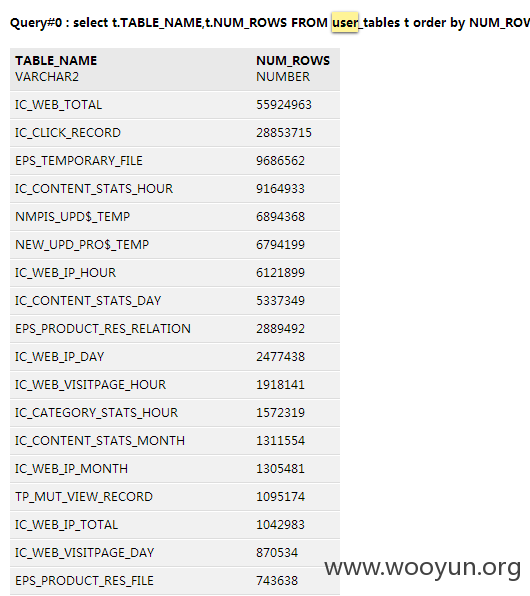Viewport: 530px width, 596px height.
Task: Click the row count 55924963
Action: 284,105
